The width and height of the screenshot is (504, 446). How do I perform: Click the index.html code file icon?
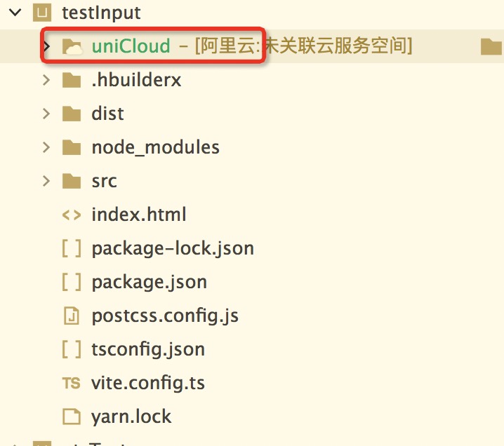click(72, 215)
